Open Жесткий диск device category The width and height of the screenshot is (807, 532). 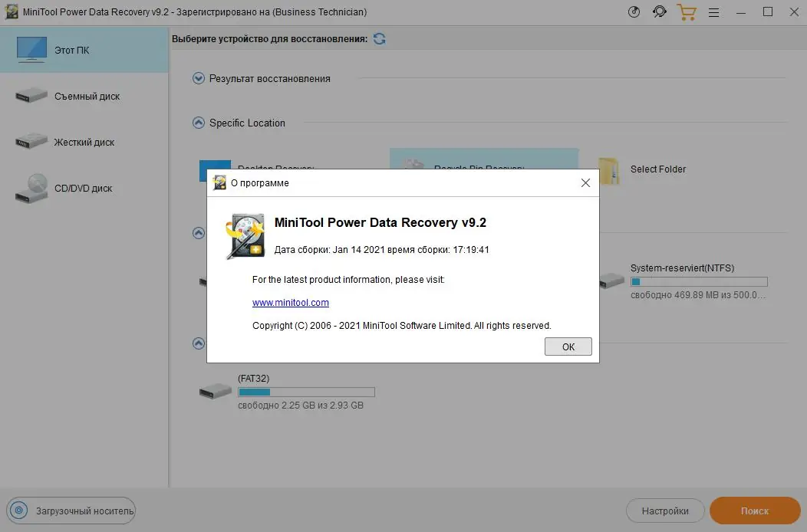click(x=84, y=142)
